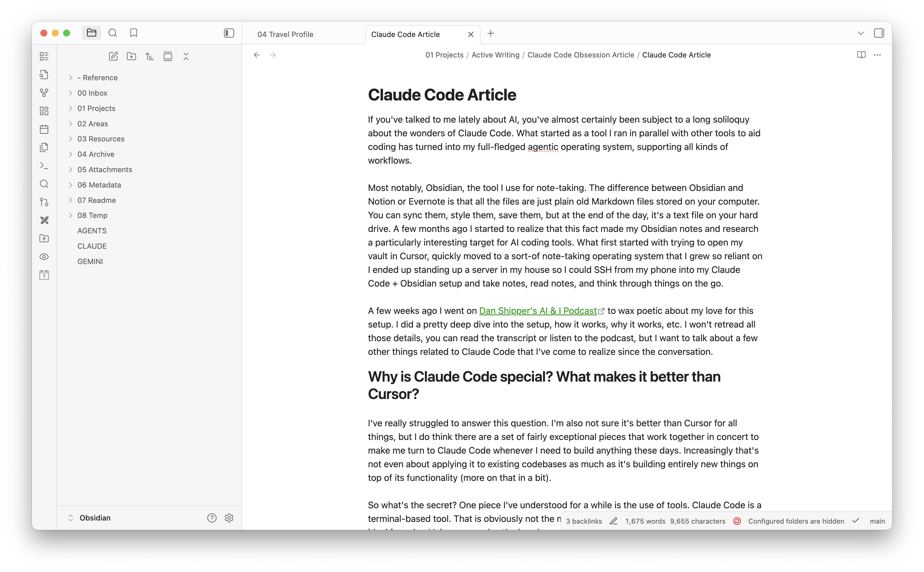Screen dimensions: 924x572
Task: Open a new tab with plus
Action: [x=490, y=34]
